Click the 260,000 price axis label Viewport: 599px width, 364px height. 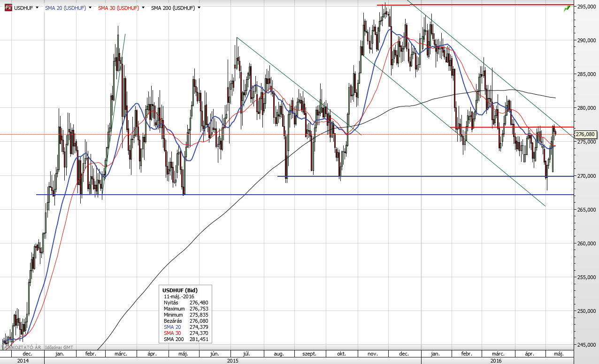coord(586,243)
